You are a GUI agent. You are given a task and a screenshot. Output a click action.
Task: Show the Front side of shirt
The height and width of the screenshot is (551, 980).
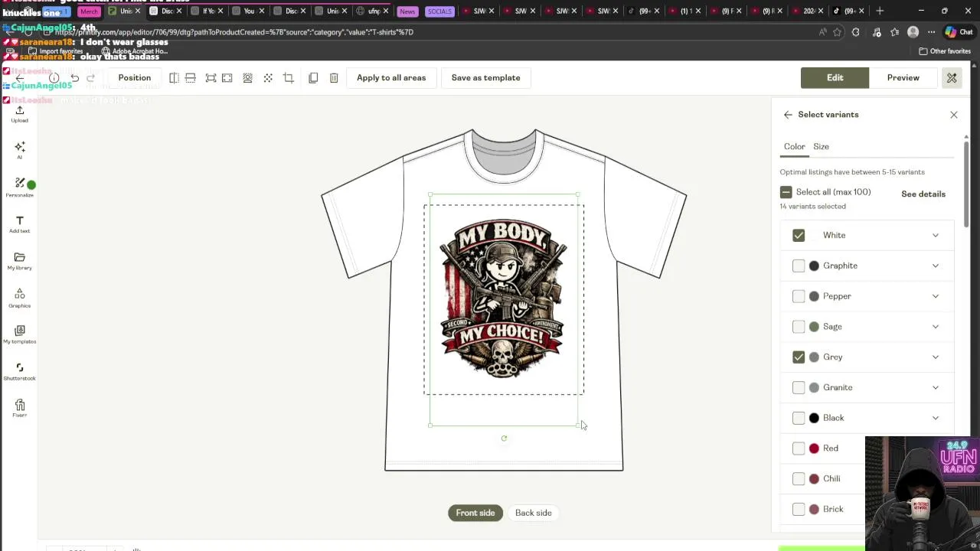(x=475, y=513)
